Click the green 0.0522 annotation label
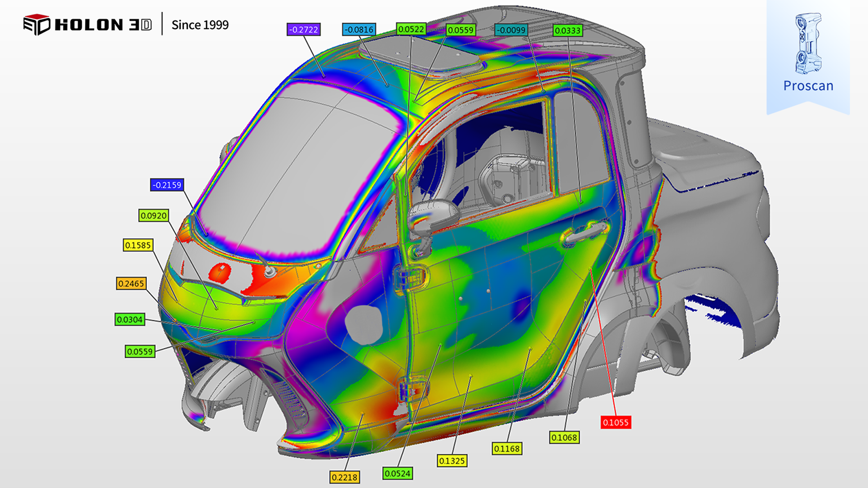 click(411, 29)
